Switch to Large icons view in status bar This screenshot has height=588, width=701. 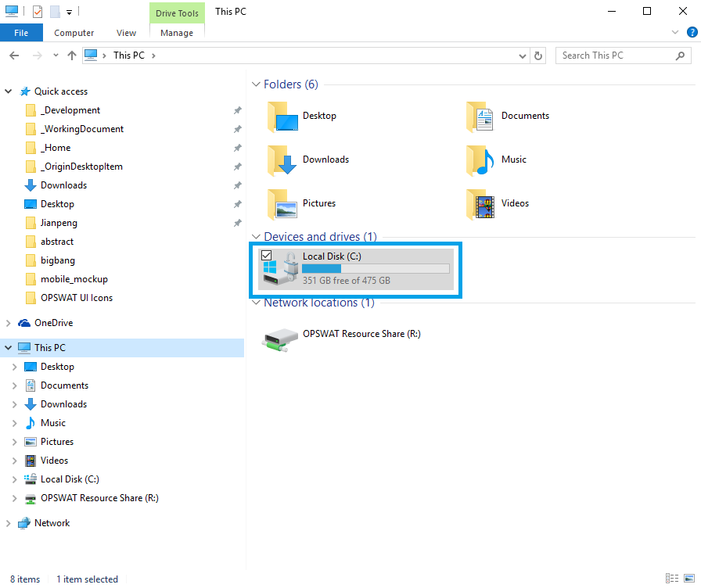coord(689,578)
